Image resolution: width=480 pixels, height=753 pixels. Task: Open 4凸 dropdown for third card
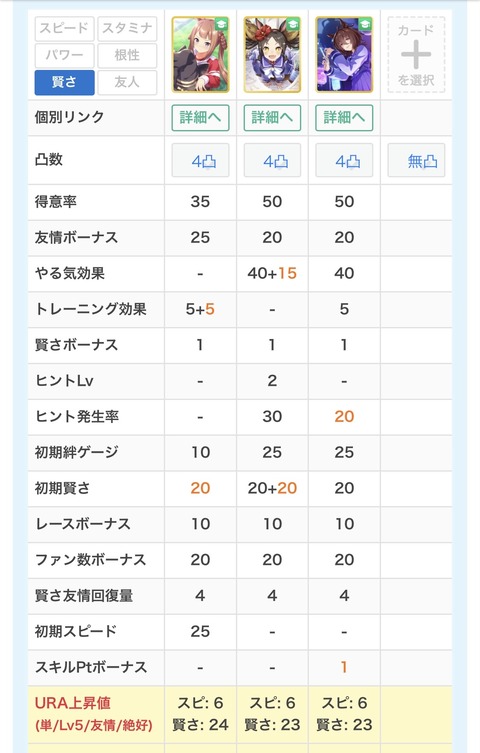click(344, 160)
